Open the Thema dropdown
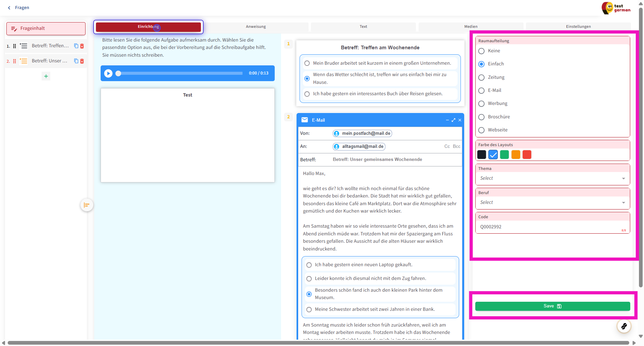 pos(552,178)
